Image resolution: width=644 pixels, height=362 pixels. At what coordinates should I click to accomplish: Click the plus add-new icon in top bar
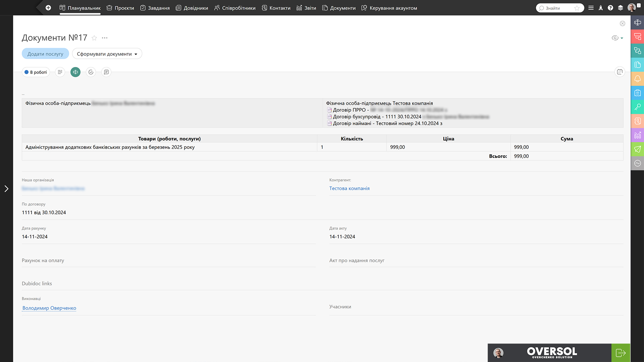[x=48, y=8]
